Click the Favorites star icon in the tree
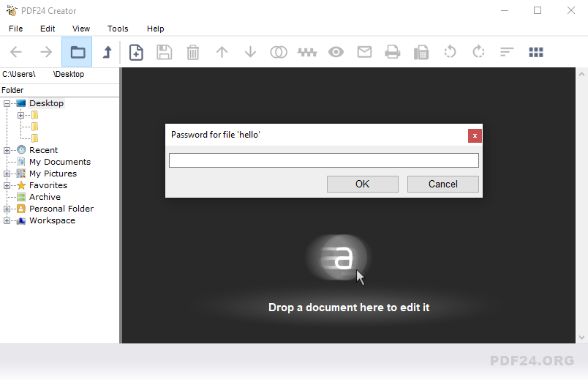This screenshot has width=588, height=380. pyautogui.click(x=21, y=185)
